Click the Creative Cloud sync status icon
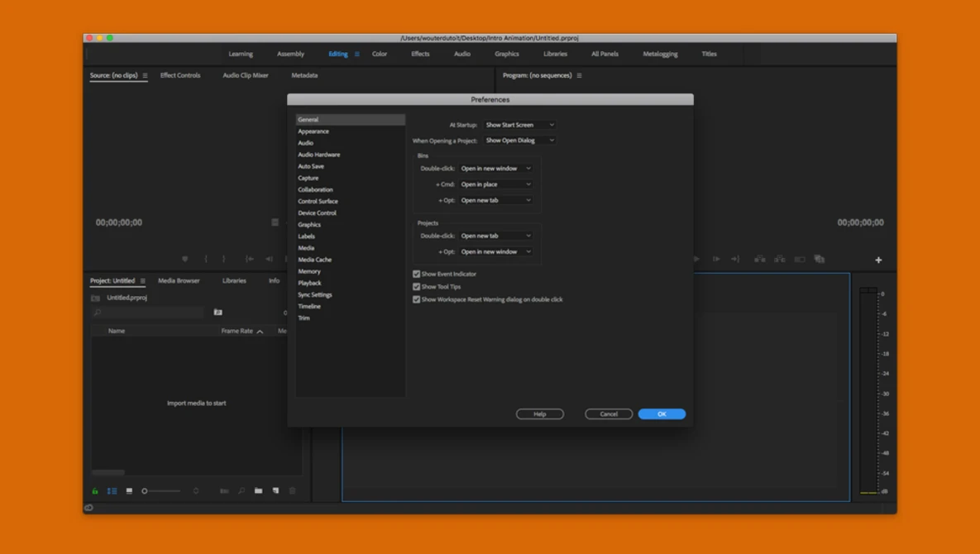 (x=88, y=508)
